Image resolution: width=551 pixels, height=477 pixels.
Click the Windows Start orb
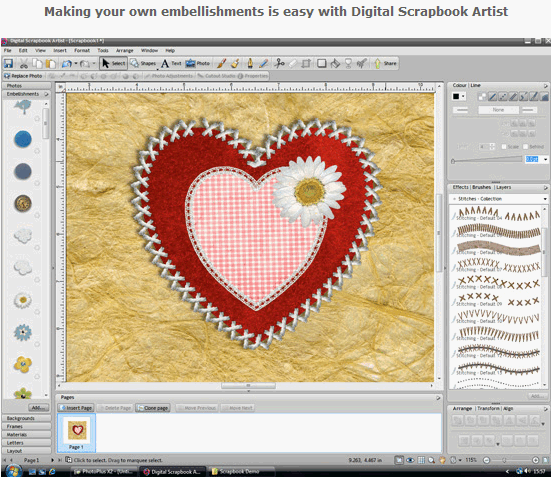14,471
